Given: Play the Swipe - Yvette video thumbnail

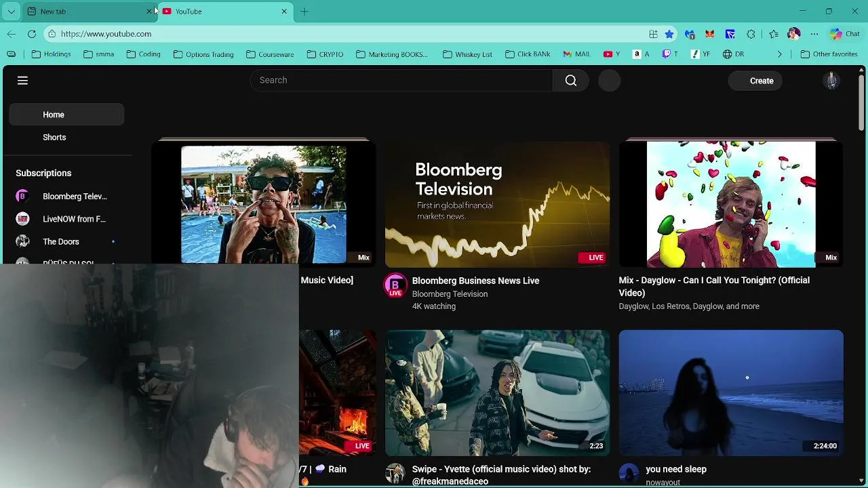Looking at the screenshot, I should (497, 393).
